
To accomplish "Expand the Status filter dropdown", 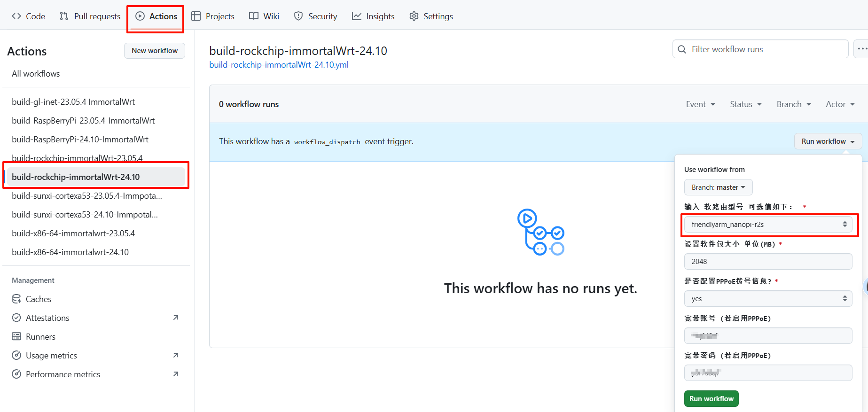I will pyautogui.click(x=746, y=104).
